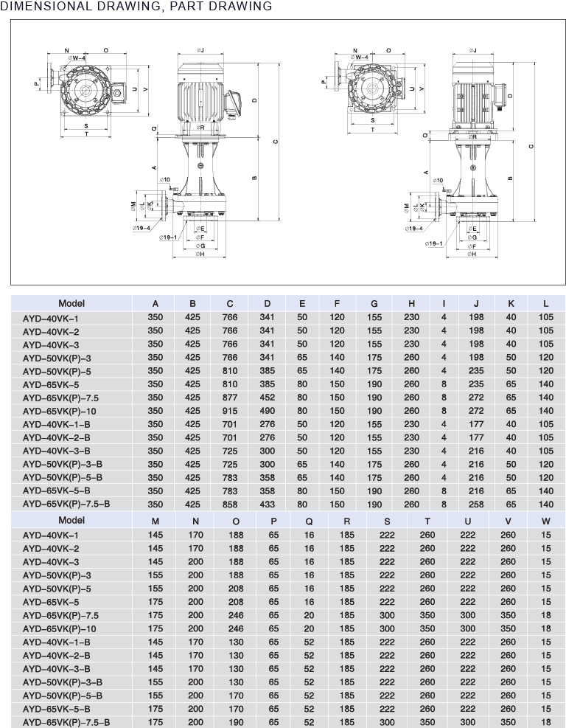The height and width of the screenshot is (728, 566).
Task: Click column header O in lower table
Action: 236,521
